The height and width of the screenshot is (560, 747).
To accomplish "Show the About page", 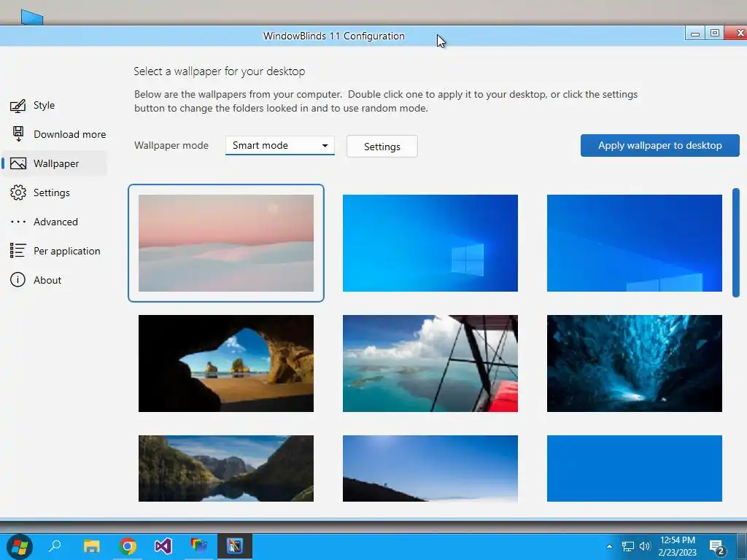I will point(47,280).
